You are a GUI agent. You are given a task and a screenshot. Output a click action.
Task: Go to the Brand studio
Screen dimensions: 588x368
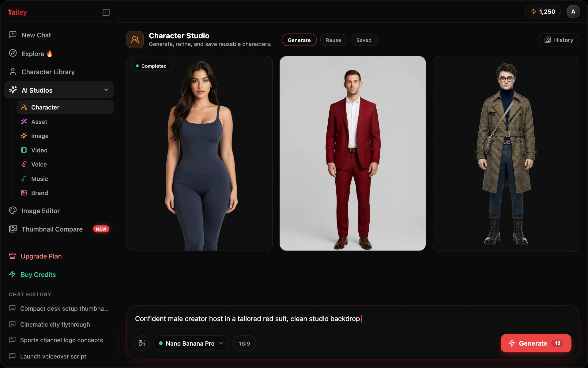(65, 193)
